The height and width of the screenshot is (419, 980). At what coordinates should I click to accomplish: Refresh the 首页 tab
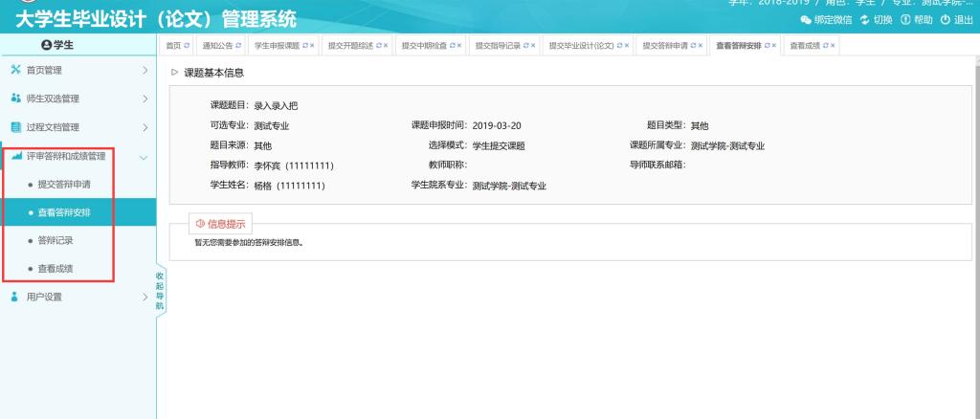(x=187, y=46)
